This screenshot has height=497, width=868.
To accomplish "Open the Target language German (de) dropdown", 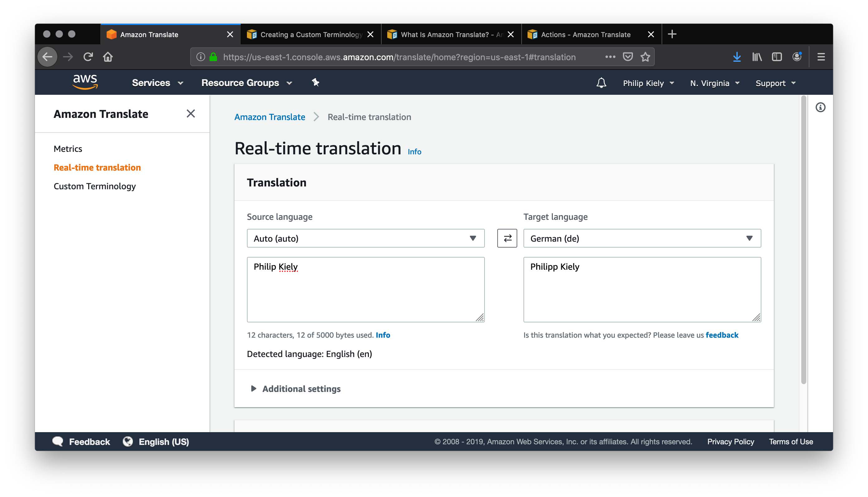I will [642, 238].
